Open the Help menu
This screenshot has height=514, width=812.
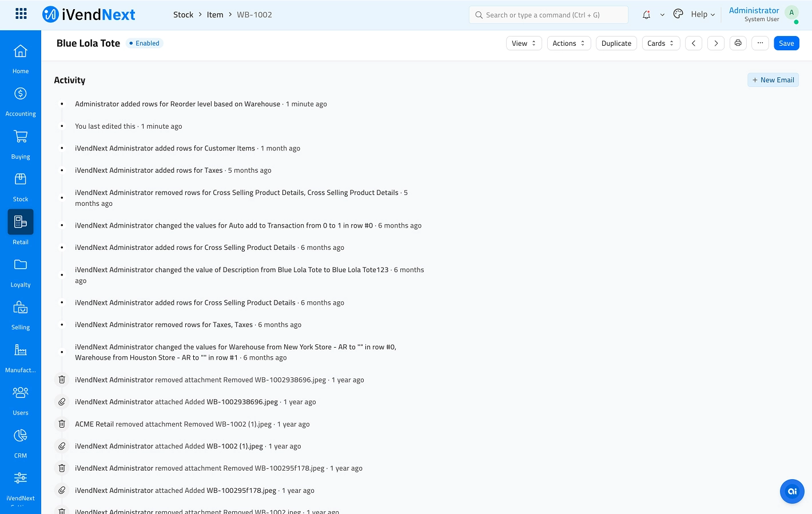(x=703, y=14)
